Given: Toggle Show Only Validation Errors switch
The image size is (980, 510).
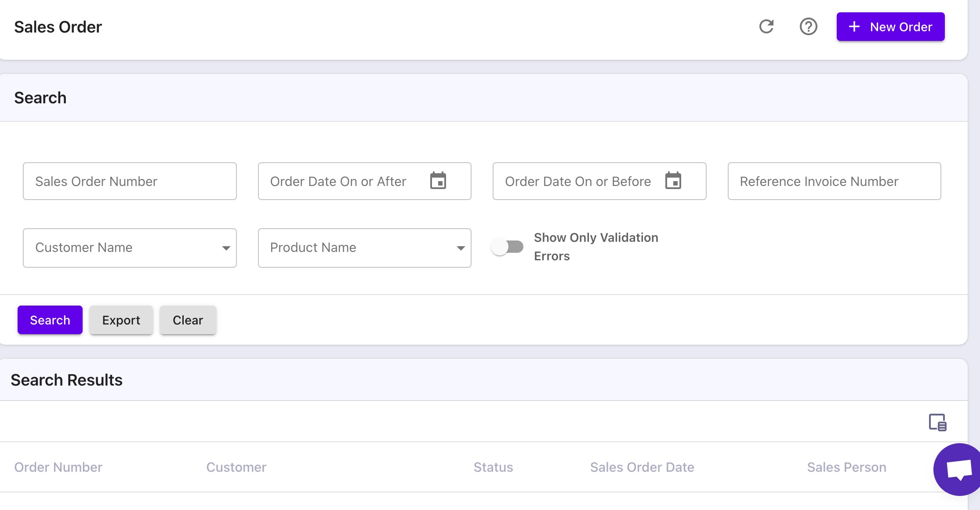Looking at the screenshot, I should (507, 247).
